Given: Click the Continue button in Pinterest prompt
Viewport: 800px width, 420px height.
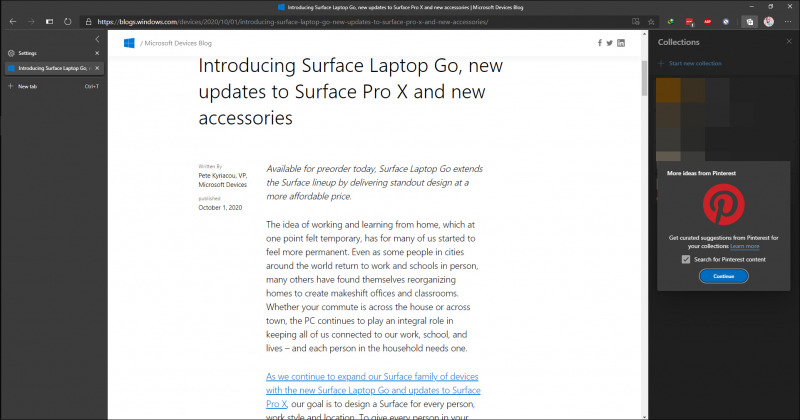Looking at the screenshot, I should coord(723,276).
